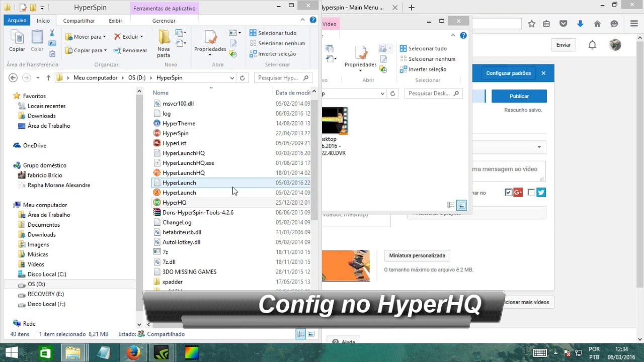Click Selecionar nenhum in HyperSpin window
644x362 pixels.
277,43
